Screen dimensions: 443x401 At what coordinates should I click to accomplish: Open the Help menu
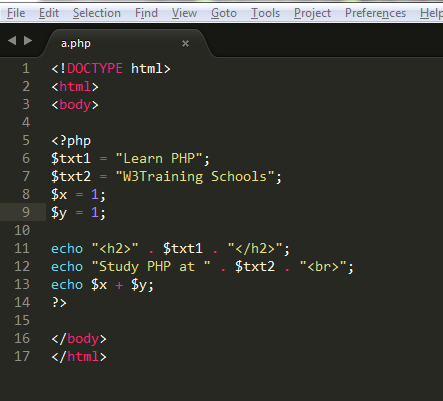431,13
